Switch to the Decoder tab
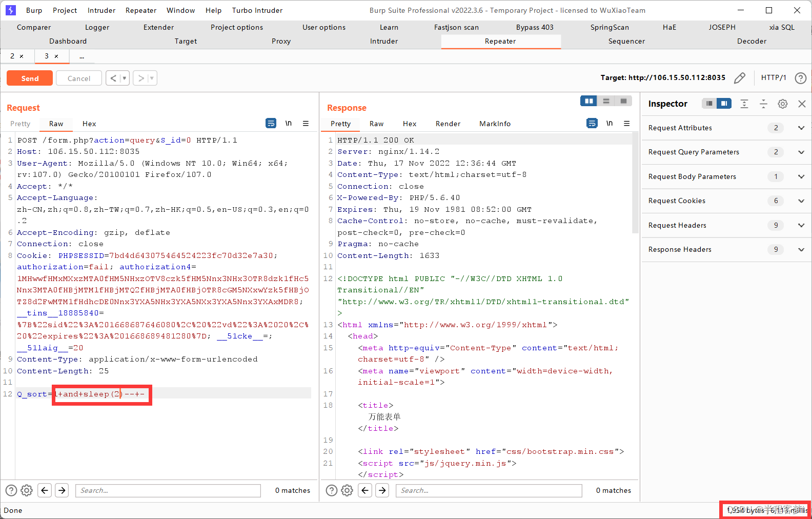 [752, 41]
